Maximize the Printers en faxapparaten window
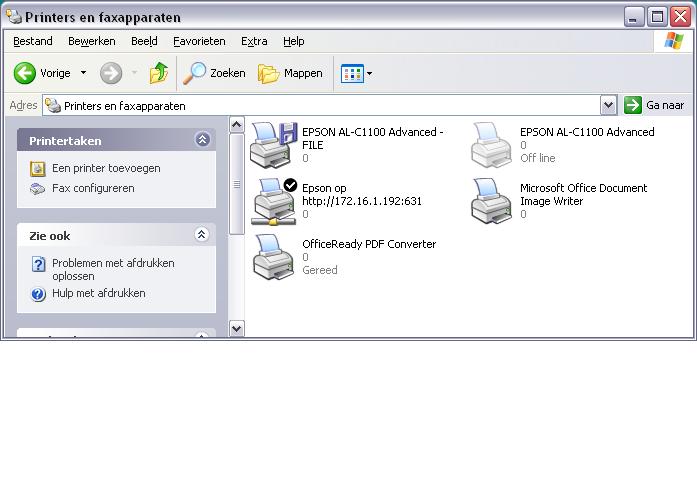 point(657,17)
